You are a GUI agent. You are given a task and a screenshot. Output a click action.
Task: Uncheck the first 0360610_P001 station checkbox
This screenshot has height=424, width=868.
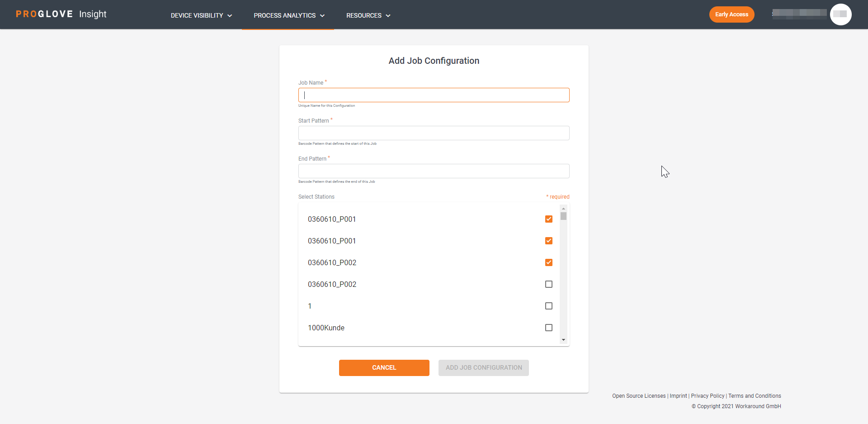tap(549, 219)
